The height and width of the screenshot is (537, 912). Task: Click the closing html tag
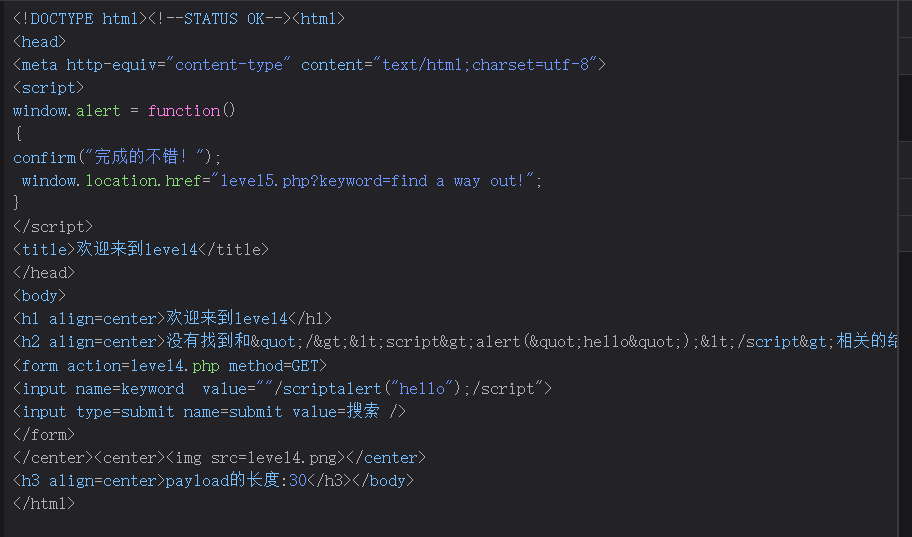44,503
